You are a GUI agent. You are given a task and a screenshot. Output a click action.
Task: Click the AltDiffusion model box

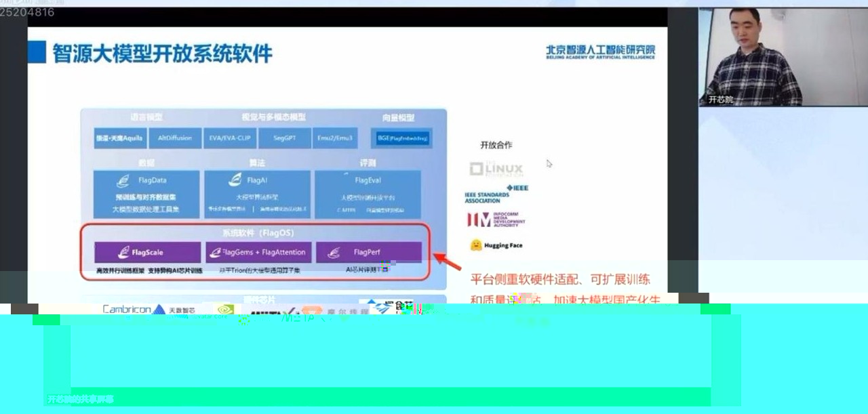point(175,138)
